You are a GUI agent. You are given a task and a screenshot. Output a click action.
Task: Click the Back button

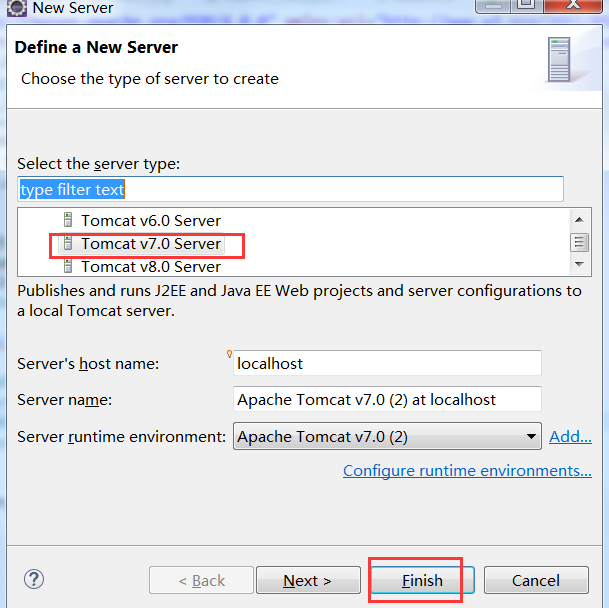(x=201, y=580)
